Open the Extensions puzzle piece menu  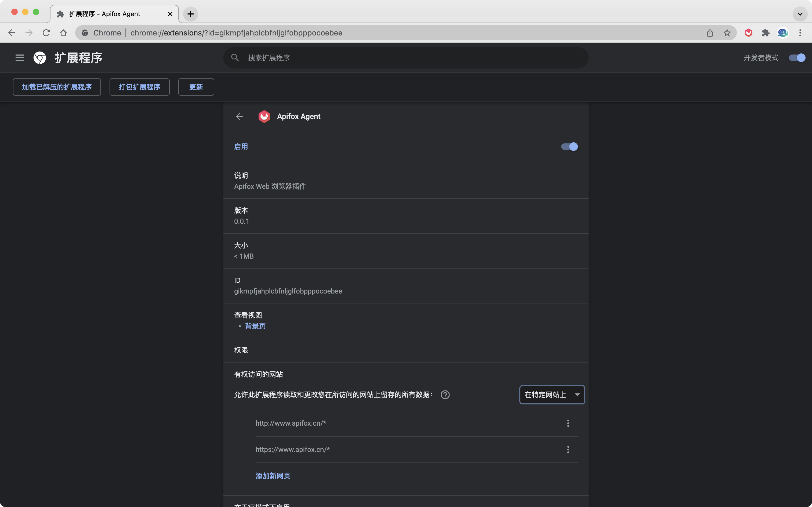click(765, 33)
